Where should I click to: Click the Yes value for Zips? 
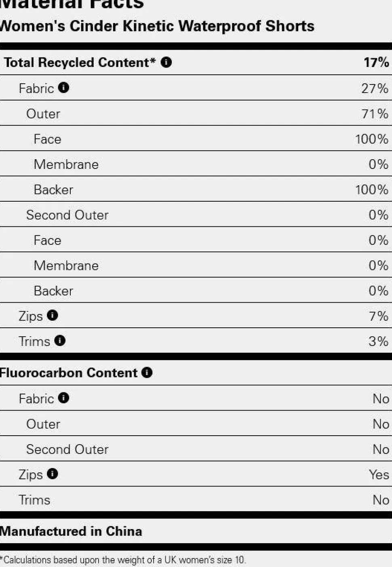(x=379, y=474)
